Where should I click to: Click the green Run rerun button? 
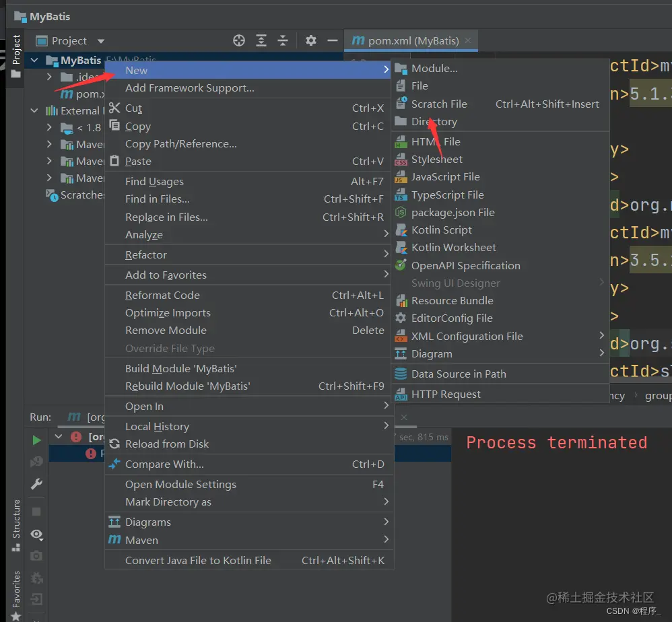tap(36, 440)
